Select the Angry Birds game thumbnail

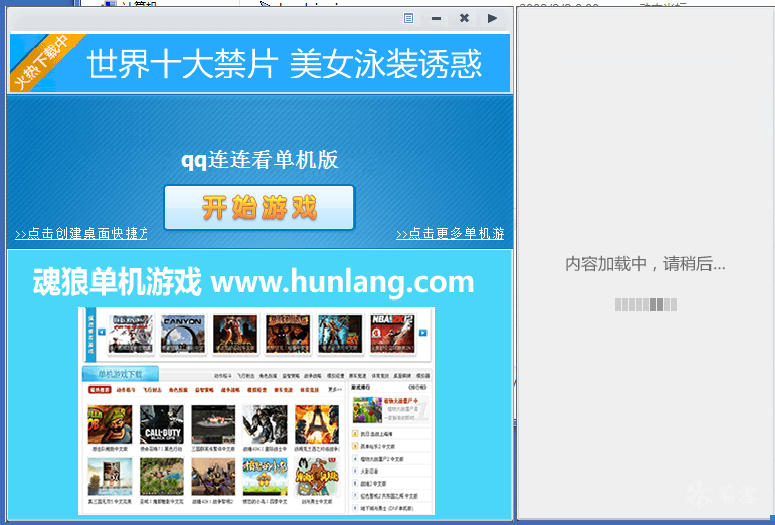coord(264,476)
